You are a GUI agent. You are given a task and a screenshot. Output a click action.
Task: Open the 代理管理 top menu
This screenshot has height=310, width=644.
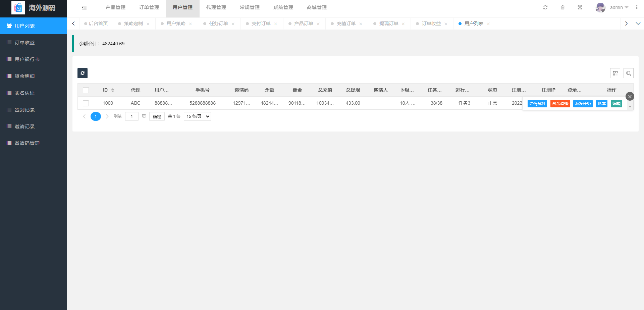click(x=216, y=7)
